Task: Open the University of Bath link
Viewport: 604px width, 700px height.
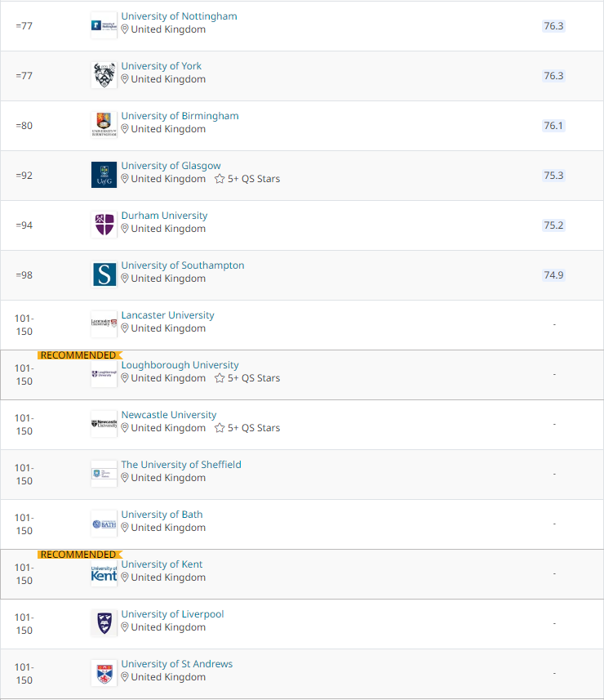Action: pos(162,515)
